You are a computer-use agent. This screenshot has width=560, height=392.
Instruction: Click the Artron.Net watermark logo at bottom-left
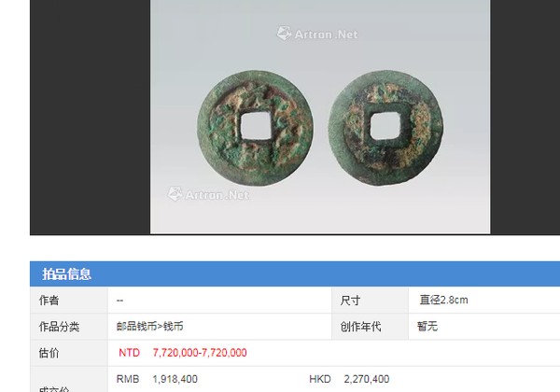[208, 194]
